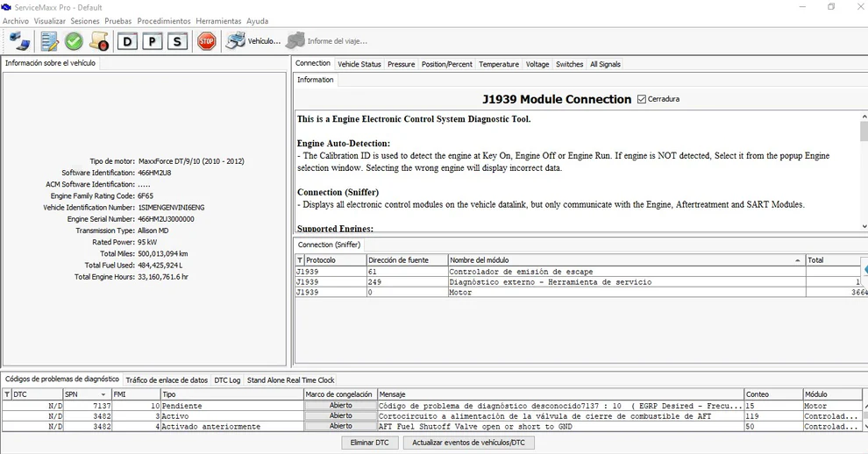The height and width of the screenshot is (454, 868).
Task: Click the green checkmark toolbar icon
Action: tap(74, 41)
